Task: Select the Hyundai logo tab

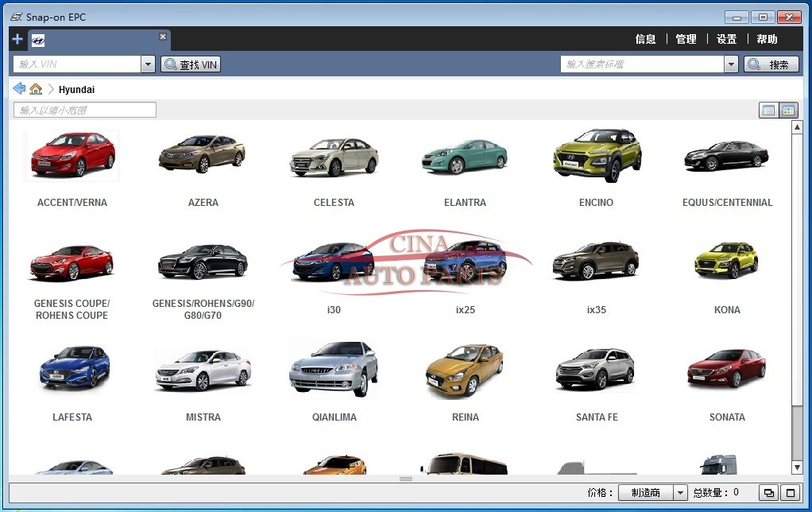Action: (38, 41)
